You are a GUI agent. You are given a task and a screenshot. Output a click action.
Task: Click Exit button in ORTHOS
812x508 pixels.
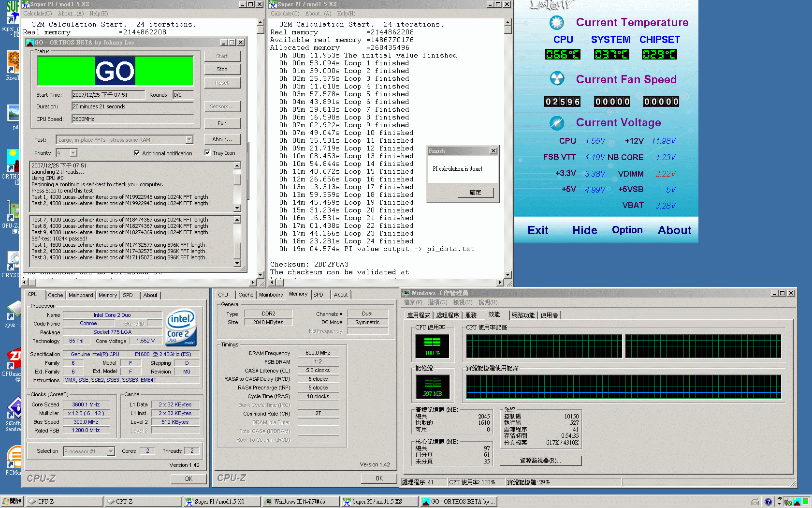[222, 124]
